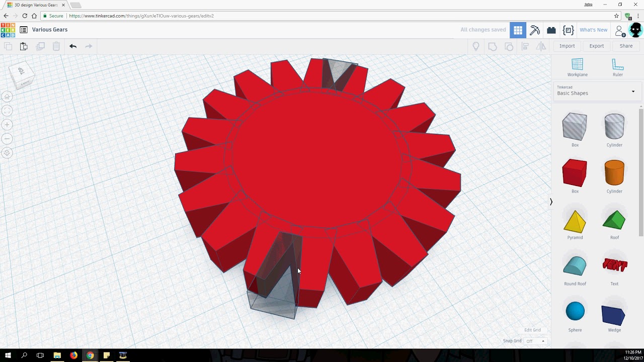The width and height of the screenshot is (644, 362).
Task: Open the designs list menu icon
Action: pos(24,30)
